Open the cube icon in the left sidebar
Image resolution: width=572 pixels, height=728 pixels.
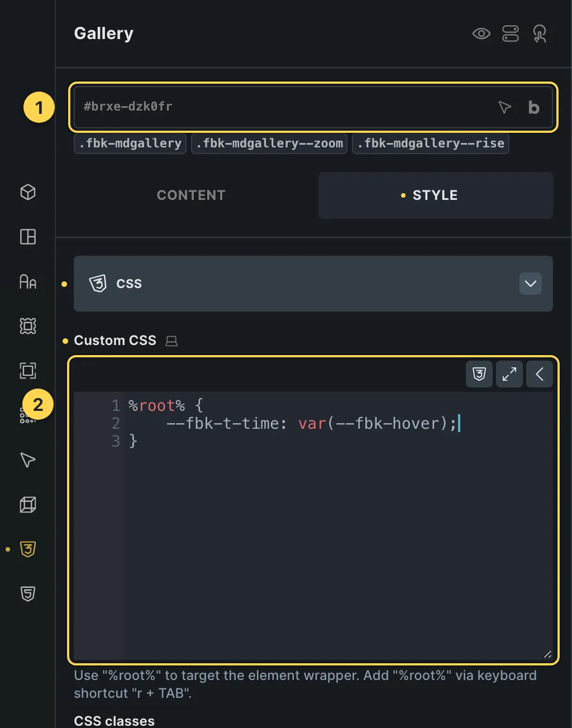tap(28, 192)
